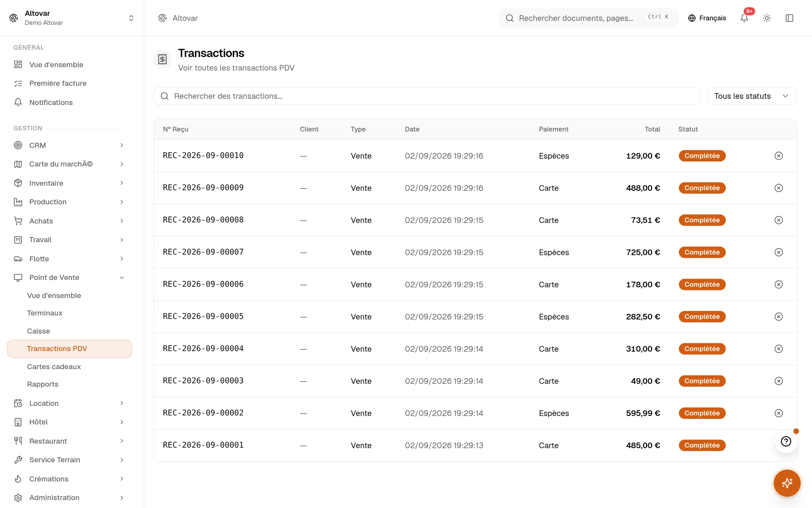Image resolution: width=812 pixels, height=508 pixels.
Task: Toggle the light/dark theme sun icon
Action: [767, 18]
